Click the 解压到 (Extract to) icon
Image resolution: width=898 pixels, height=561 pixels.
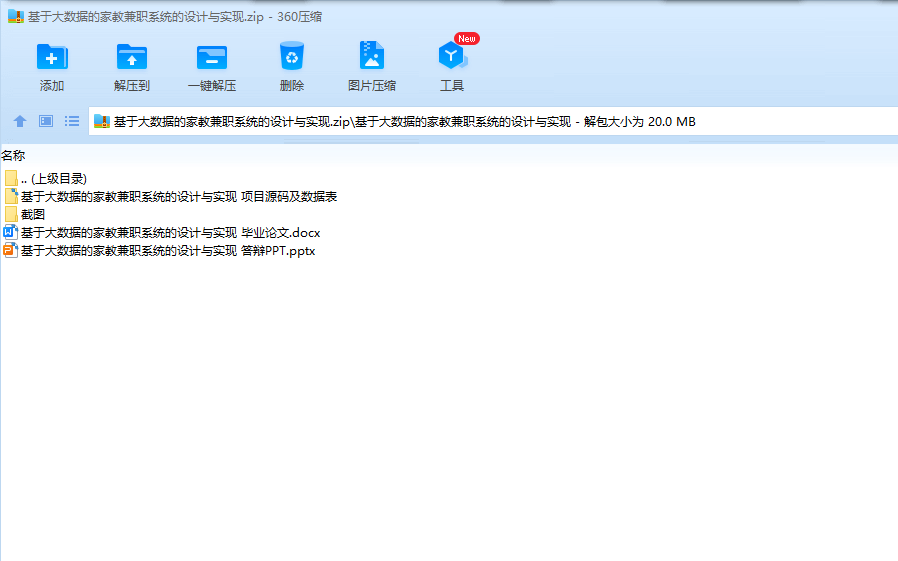[132, 57]
